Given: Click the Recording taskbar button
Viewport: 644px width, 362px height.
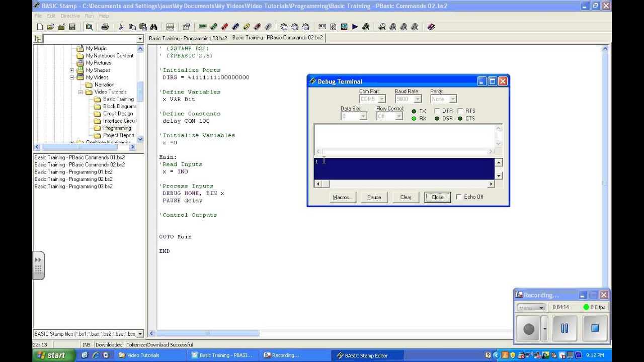Looking at the screenshot, I should click(x=296, y=355).
